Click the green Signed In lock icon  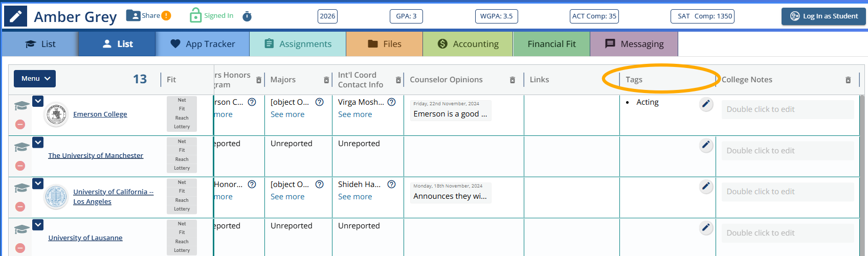coord(195,15)
